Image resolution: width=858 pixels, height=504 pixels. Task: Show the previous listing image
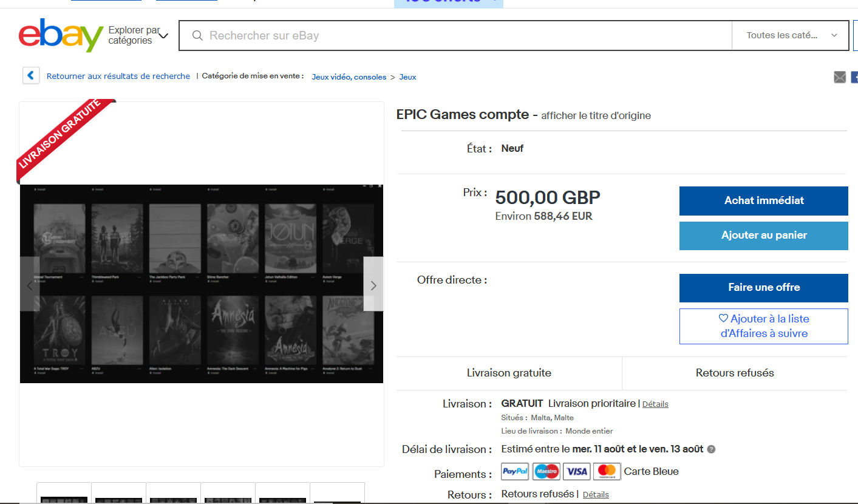[x=30, y=284]
